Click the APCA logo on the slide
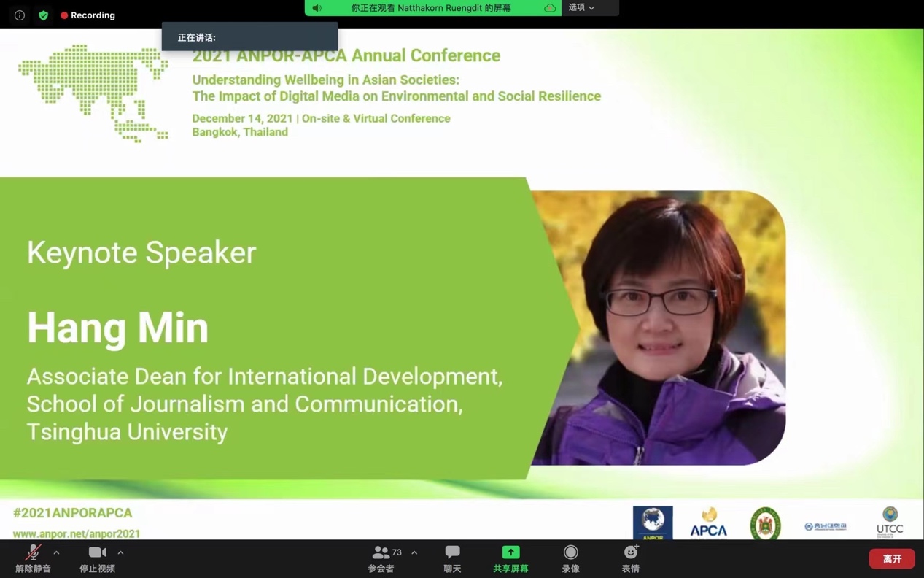The height and width of the screenshot is (578, 924). pos(708,523)
